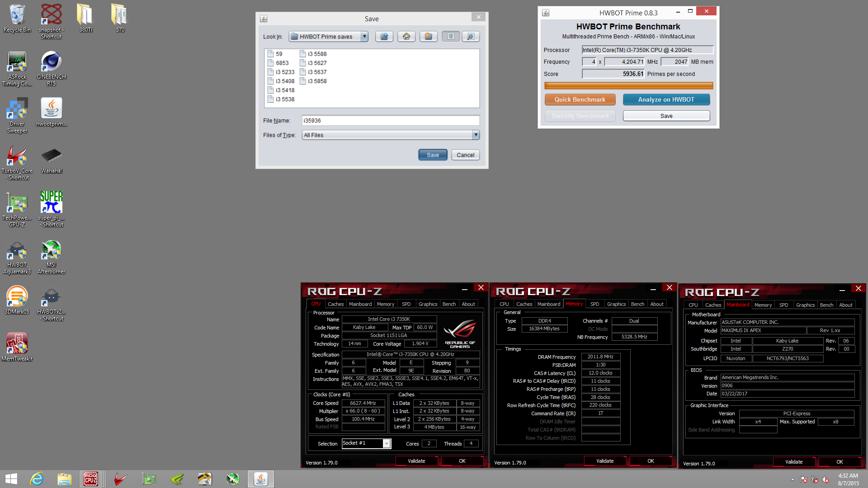Select file 'i3 5637' in list

[x=313, y=72]
